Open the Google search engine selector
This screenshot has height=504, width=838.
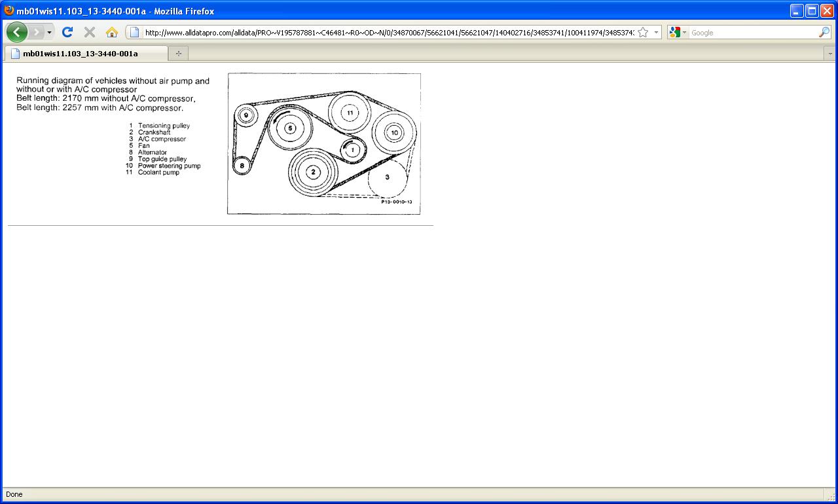(x=678, y=33)
